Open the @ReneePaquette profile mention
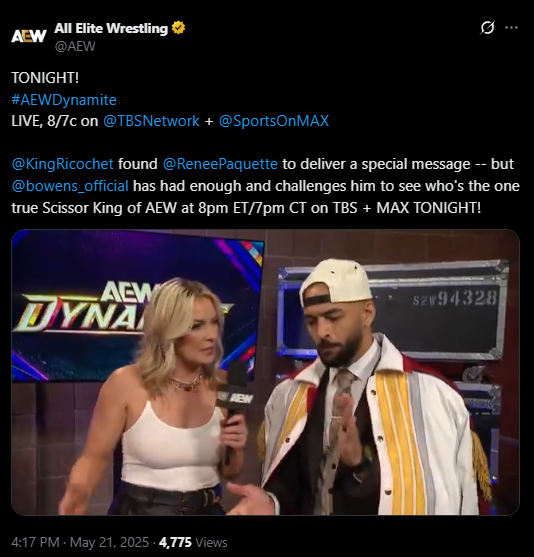The height and width of the screenshot is (557, 534). (x=220, y=164)
